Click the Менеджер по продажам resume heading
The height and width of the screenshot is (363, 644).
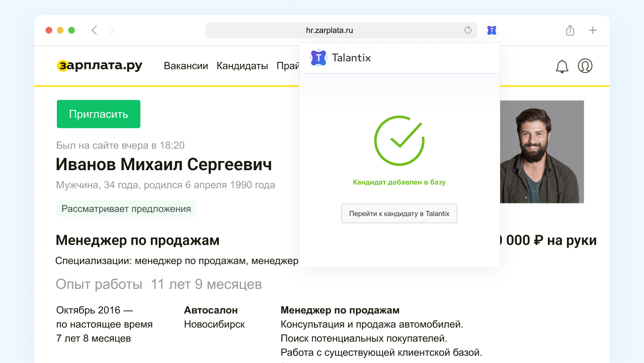coord(138,241)
